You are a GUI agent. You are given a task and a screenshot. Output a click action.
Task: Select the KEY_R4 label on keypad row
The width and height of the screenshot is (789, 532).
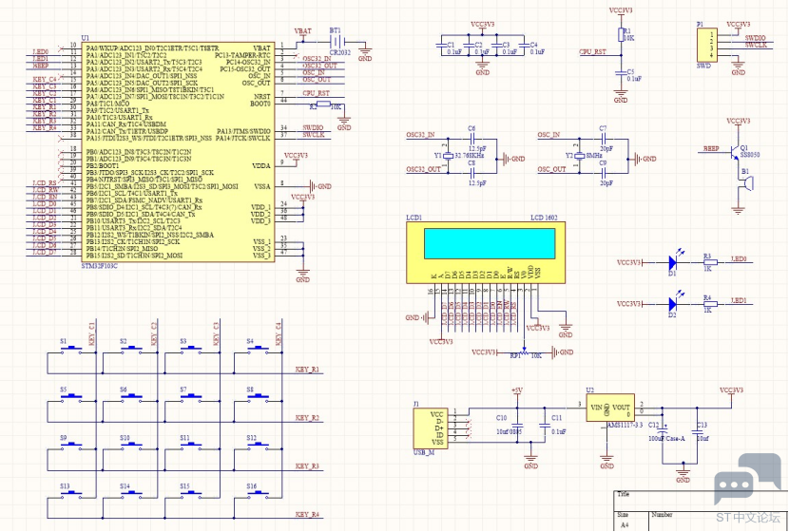(x=307, y=515)
